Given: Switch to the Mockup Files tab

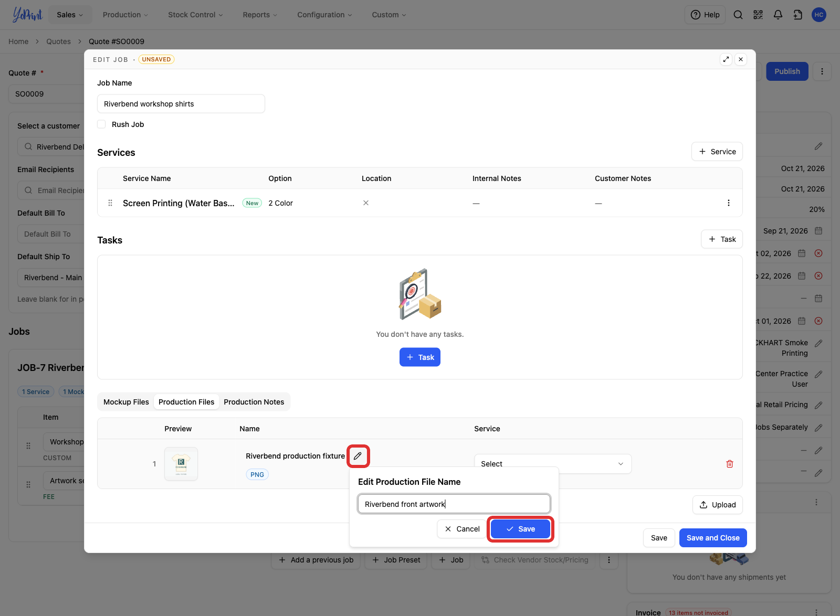Looking at the screenshot, I should click(126, 402).
